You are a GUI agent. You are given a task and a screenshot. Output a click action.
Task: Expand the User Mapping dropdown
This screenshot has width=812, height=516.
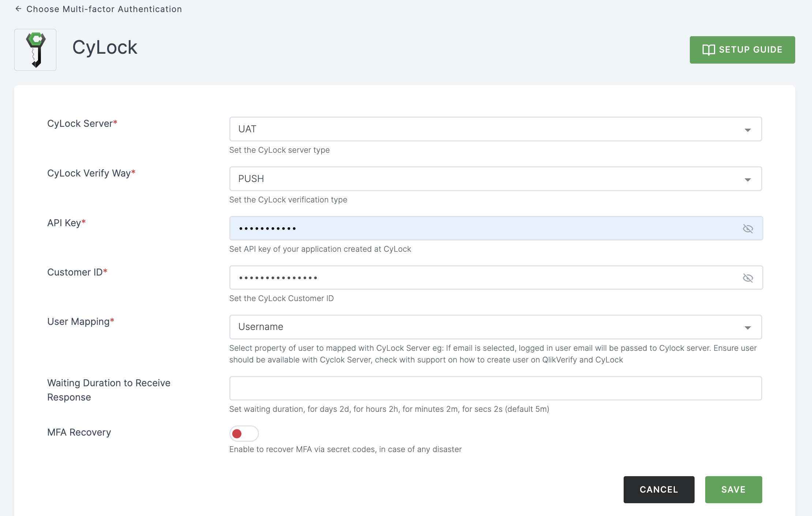tap(748, 326)
